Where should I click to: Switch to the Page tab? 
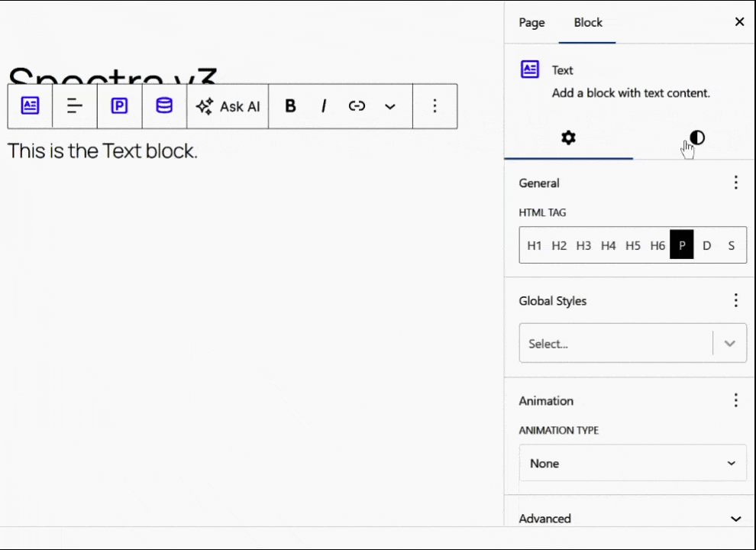(x=531, y=22)
